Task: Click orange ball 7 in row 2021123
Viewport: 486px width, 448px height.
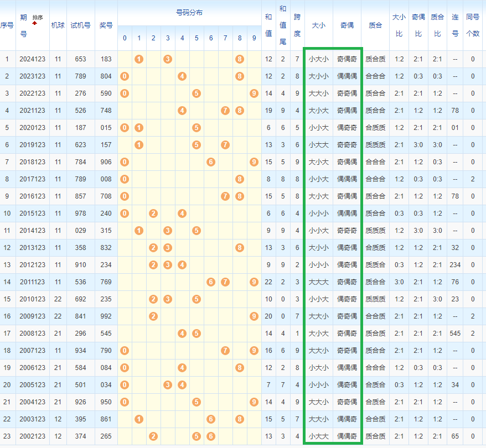Action: pos(225,111)
